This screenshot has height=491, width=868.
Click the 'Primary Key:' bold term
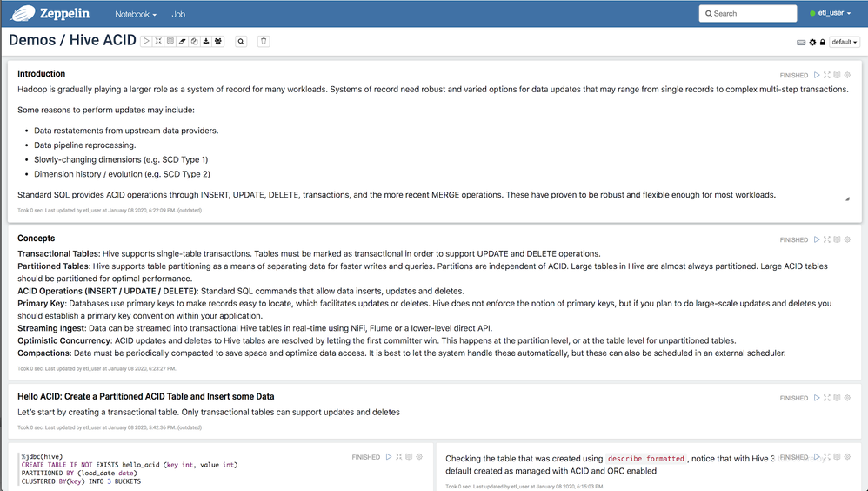(42, 303)
